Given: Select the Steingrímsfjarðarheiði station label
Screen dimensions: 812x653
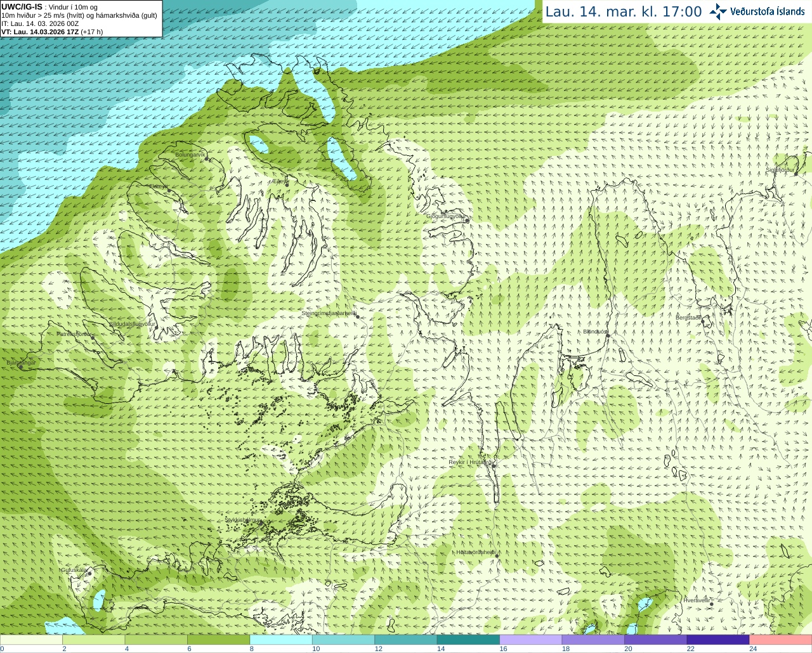Looking at the screenshot, I should 328,313.
